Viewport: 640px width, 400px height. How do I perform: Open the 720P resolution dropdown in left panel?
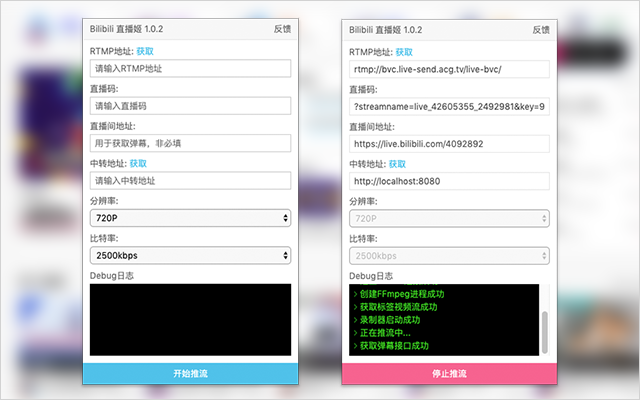(x=190, y=218)
